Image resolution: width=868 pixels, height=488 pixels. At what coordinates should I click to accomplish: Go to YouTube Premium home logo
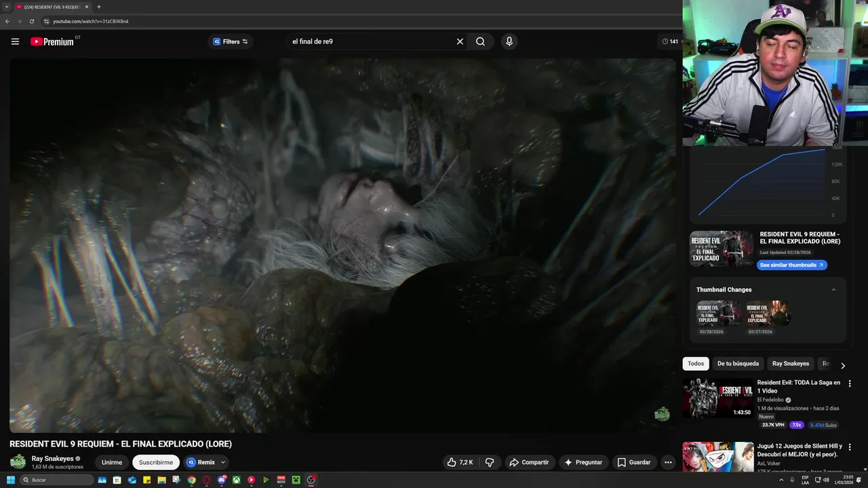(52, 41)
